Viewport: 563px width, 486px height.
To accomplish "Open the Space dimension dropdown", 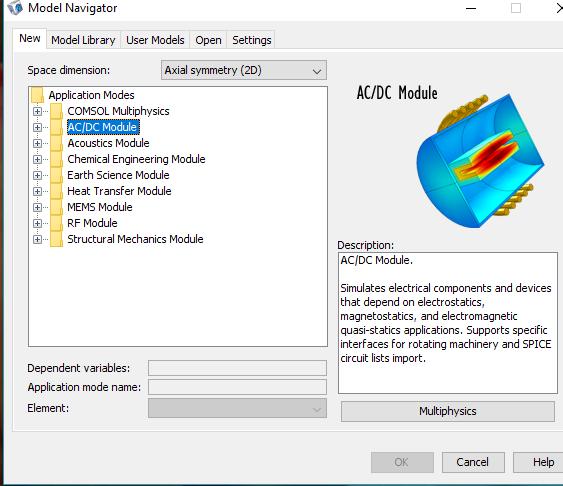I will [x=244, y=70].
